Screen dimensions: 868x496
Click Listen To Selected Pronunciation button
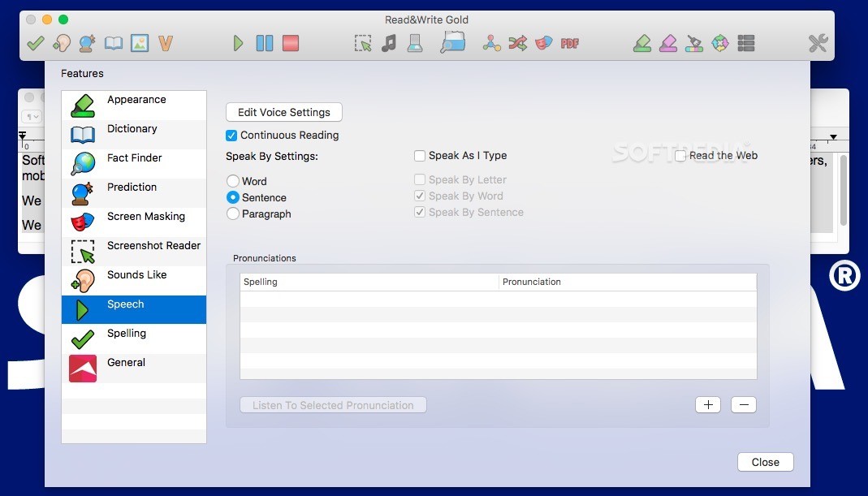pyautogui.click(x=333, y=404)
